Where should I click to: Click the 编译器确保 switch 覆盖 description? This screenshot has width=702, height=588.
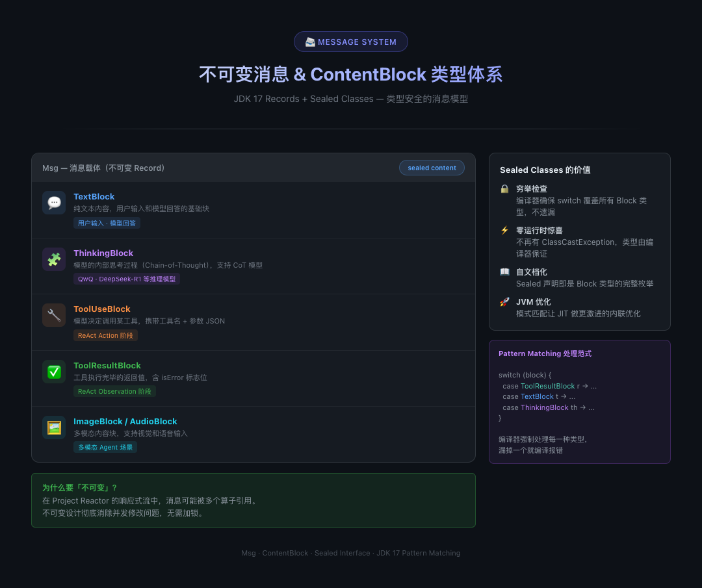[582, 207]
